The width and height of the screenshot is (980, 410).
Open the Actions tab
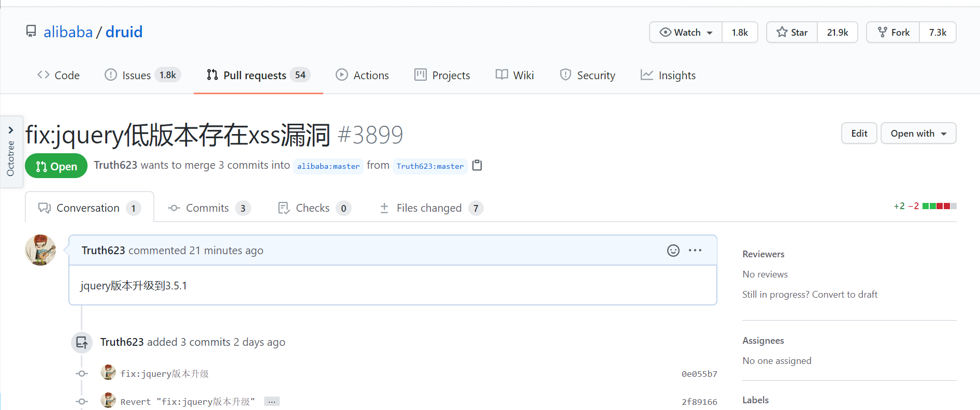pos(362,75)
